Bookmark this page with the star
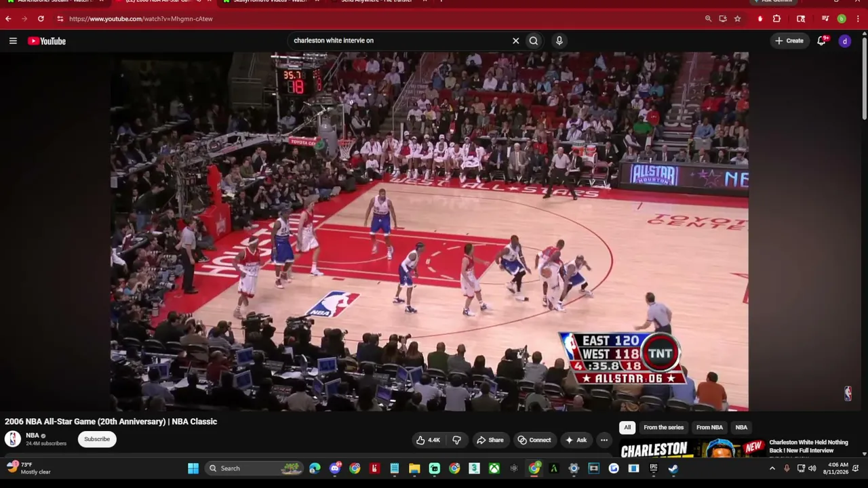Viewport: 868px width, 488px height. pyautogui.click(x=737, y=19)
